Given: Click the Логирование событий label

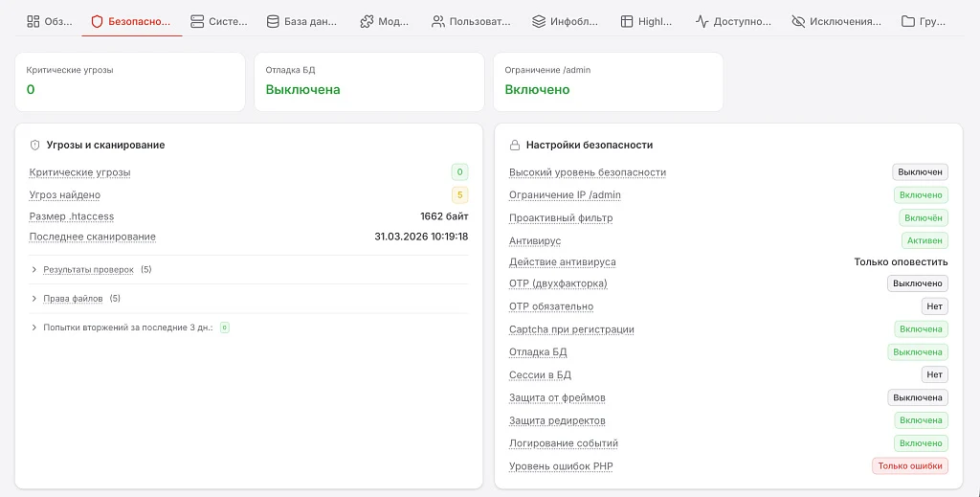Looking at the screenshot, I should click(564, 443).
